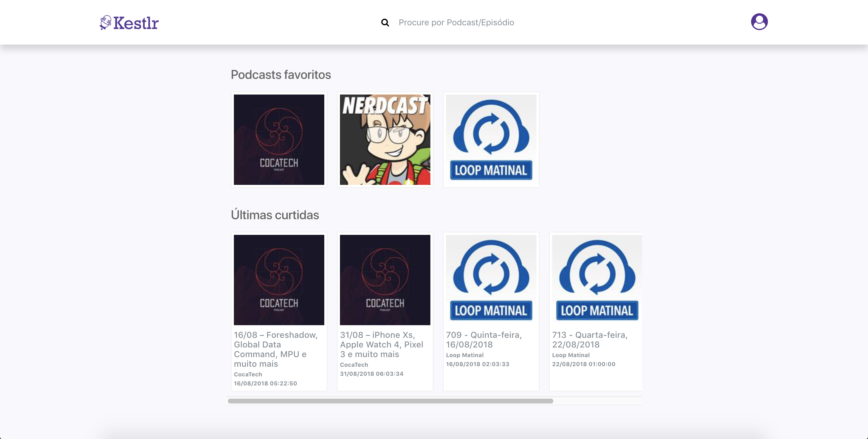This screenshot has height=439, width=868.
Task: Open the 709 Quinta-feira episode cover
Action: tap(491, 280)
